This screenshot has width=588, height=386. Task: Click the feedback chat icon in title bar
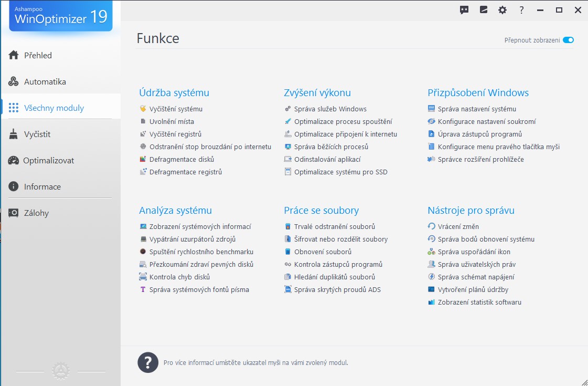tap(464, 10)
